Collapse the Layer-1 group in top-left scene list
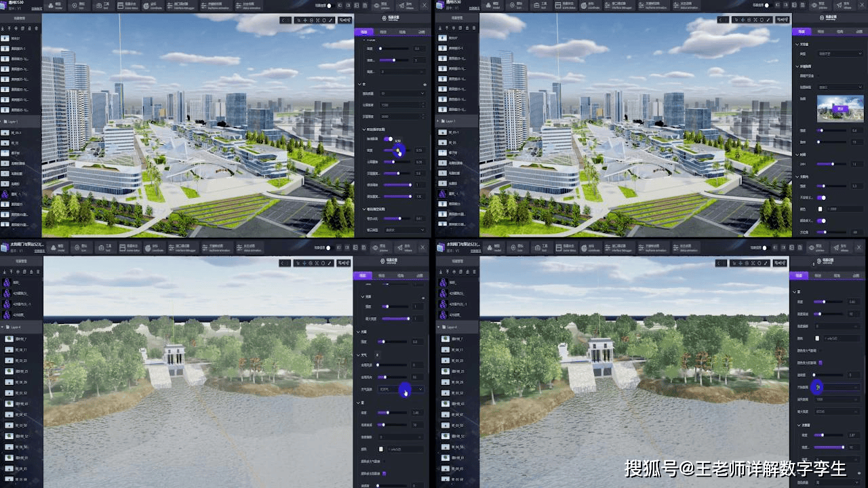The height and width of the screenshot is (488, 868). [5, 121]
